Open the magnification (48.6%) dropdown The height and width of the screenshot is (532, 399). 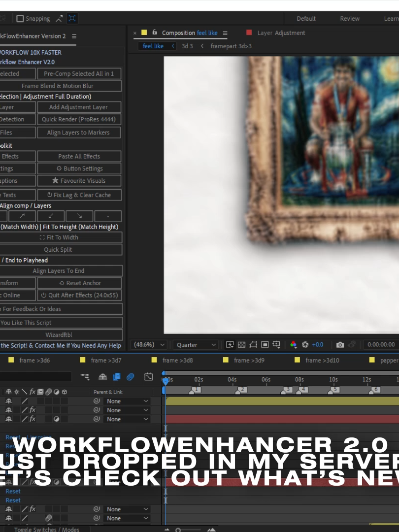pos(149,345)
